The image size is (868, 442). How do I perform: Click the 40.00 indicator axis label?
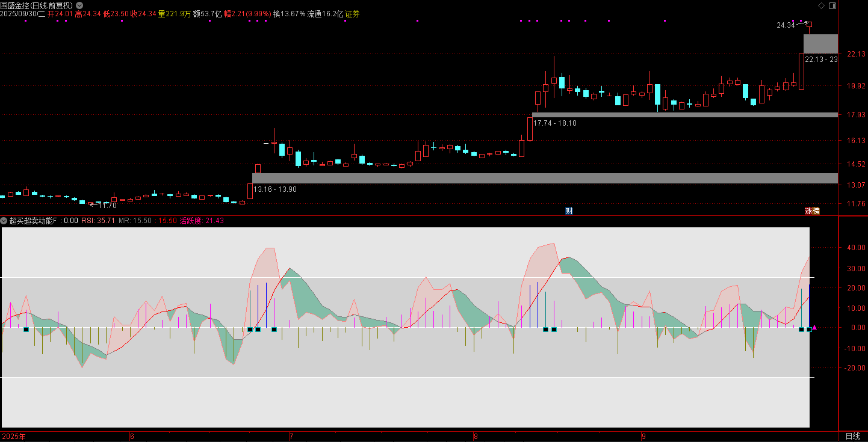click(x=857, y=248)
